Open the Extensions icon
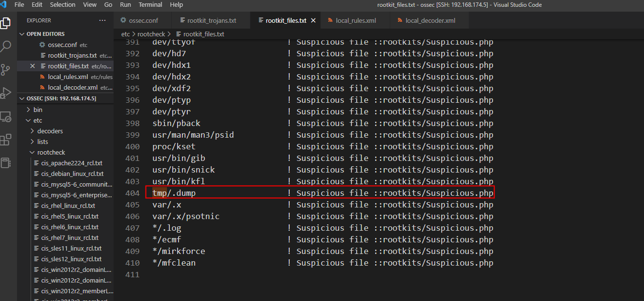 pos(5,140)
